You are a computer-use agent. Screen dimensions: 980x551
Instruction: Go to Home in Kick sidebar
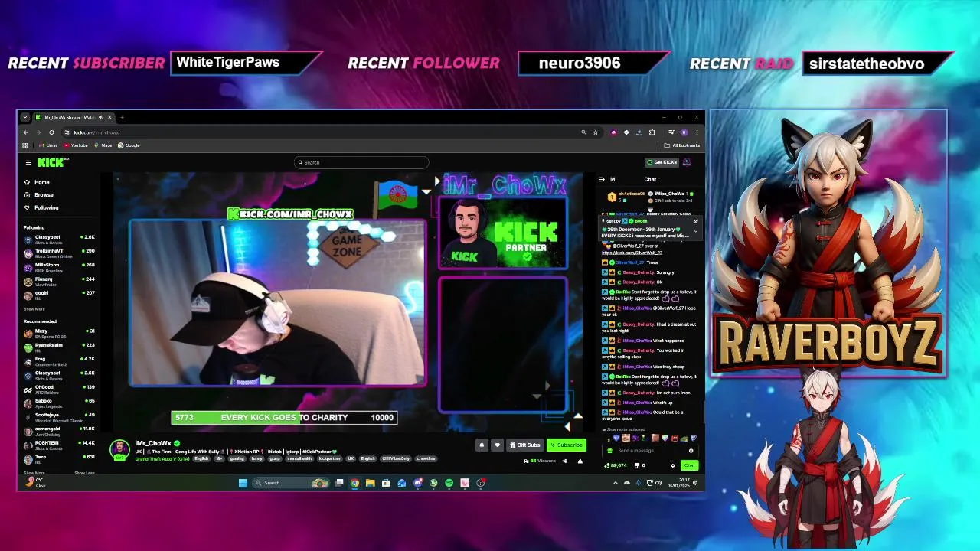(36, 182)
